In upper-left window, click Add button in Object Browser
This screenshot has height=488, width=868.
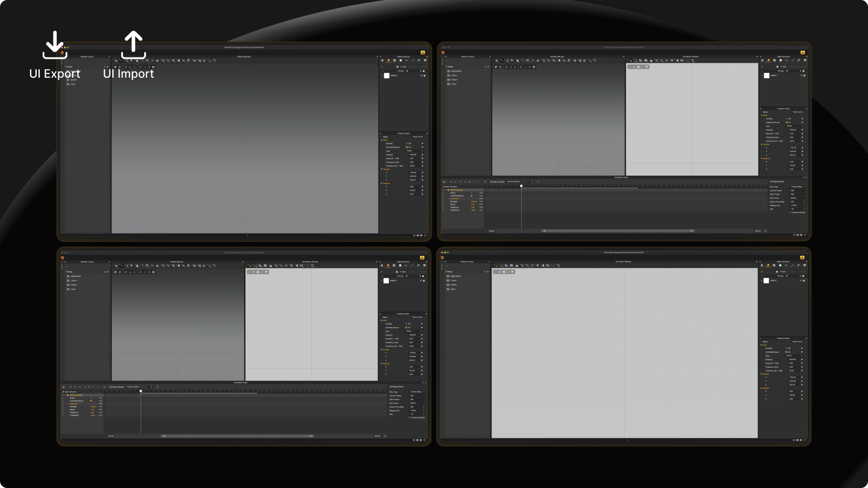click(403, 67)
